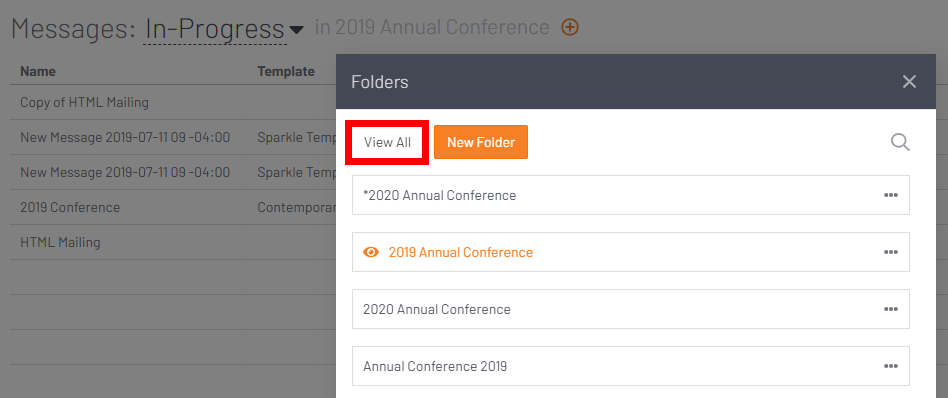Select the 2020 Annual Conference folder
Image resolution: width=948 pixels, height=398 pixels.
pos(631,309)
